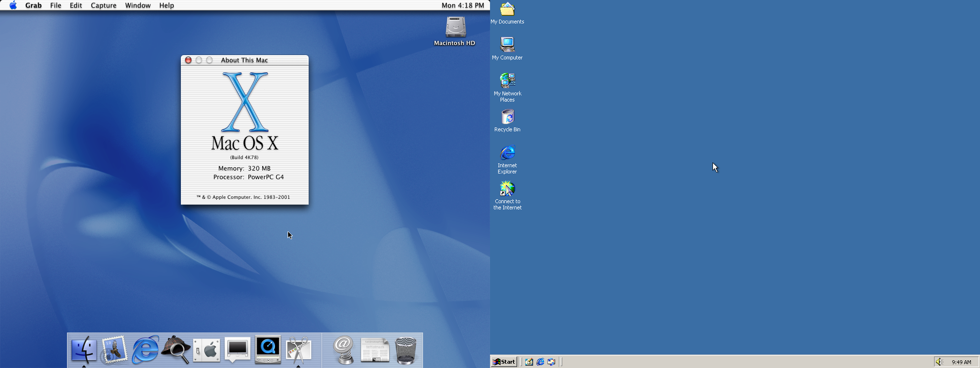Image resolution: width=980 pixels, height=368 pixels.
Task: Open the Capture menu
Action: point(103,5)
